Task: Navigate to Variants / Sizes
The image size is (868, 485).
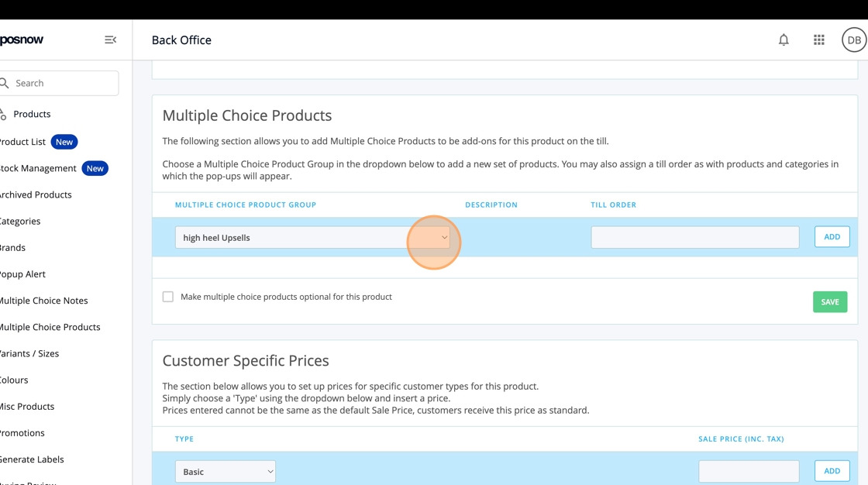Action: [x=29, y=353]
